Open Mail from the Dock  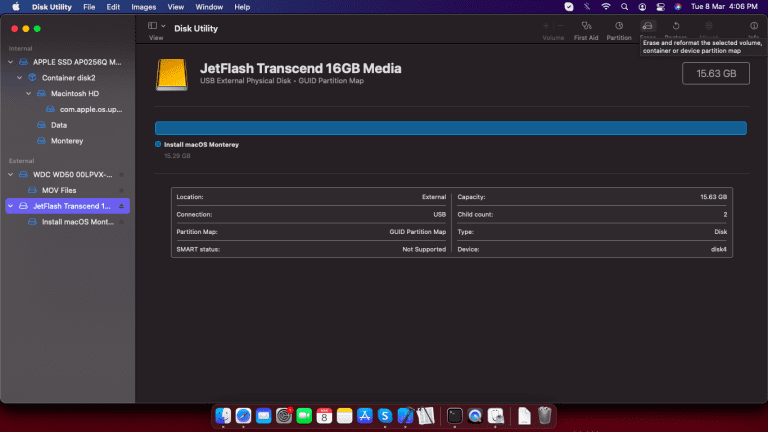264,416
